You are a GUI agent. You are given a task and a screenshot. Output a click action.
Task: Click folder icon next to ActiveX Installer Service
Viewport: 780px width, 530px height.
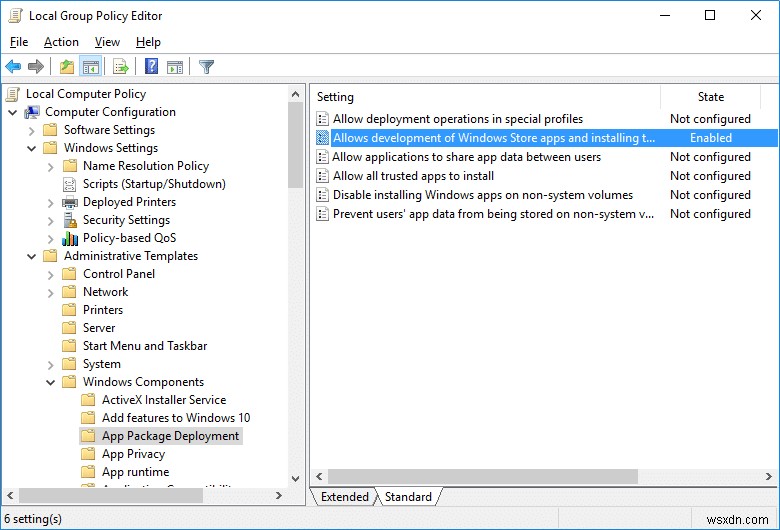click(88, 400)
